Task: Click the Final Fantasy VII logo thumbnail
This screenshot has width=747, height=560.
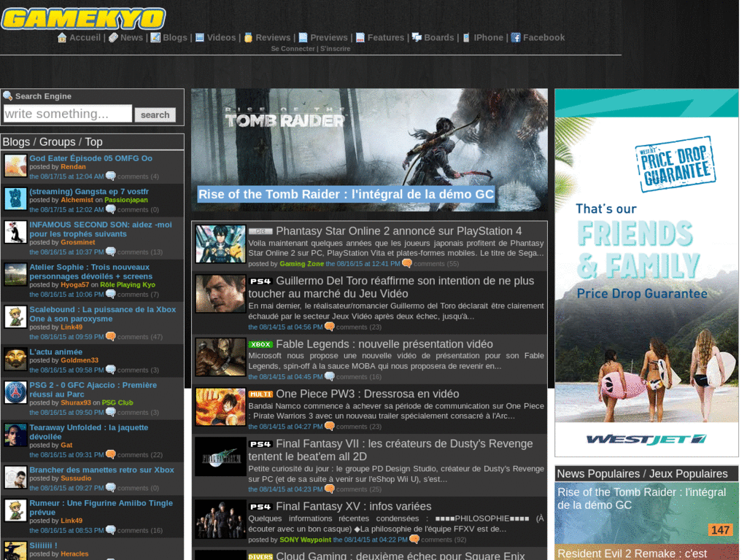Action: click(x=220, y=457)
